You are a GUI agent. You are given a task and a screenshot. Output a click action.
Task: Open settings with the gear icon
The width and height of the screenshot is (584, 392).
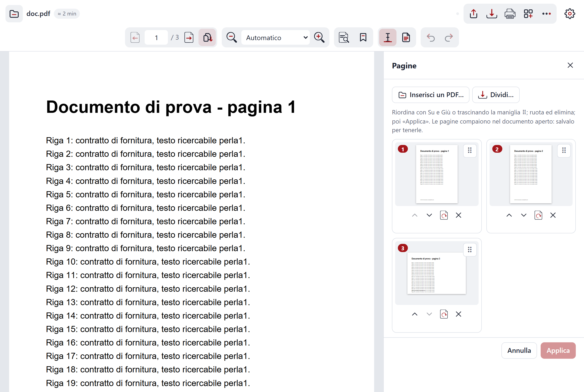pos(570,14)
